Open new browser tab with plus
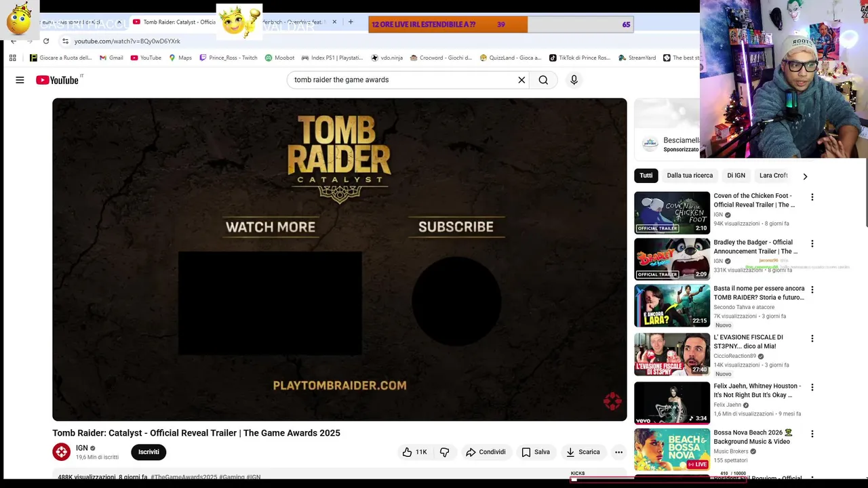Image resolution: width=868 pixels, height=488 pixels. click(x=351, y=22)
